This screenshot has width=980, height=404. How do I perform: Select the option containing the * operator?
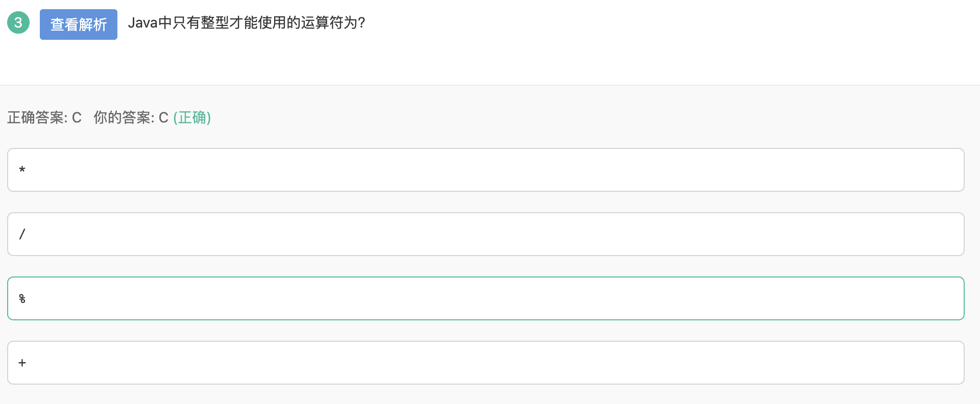(485, 169)
